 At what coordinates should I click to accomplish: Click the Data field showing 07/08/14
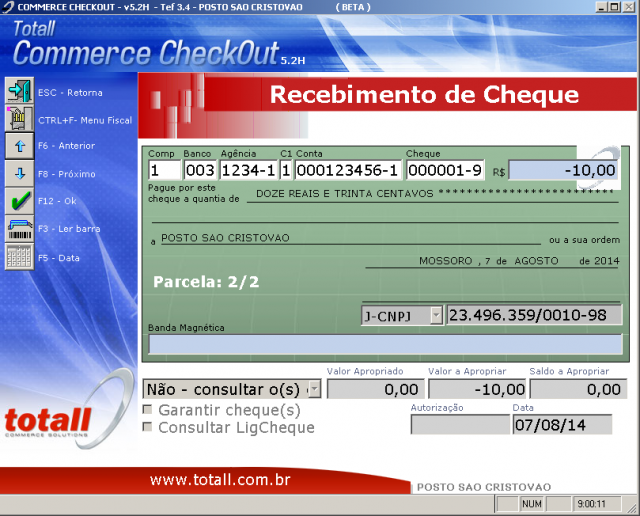562,425
